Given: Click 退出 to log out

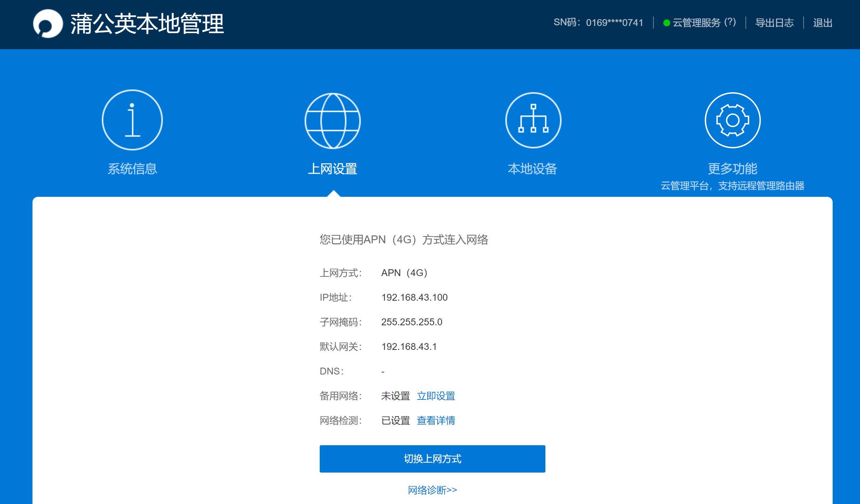Looking at the screenshot, I should [823, 23].
